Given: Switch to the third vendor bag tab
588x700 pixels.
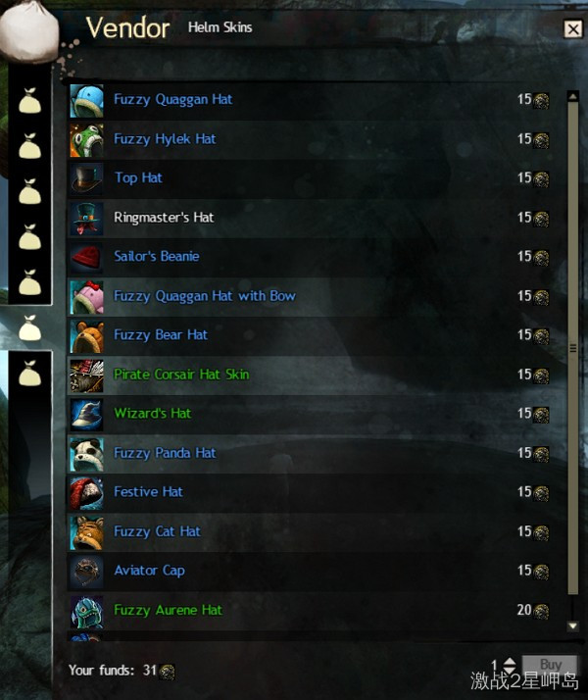Looking at the screenshot, I should [x=30, y=191].
